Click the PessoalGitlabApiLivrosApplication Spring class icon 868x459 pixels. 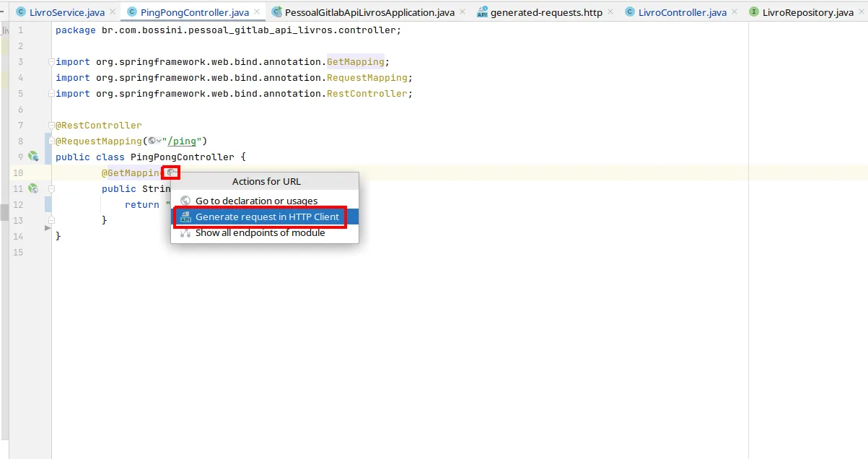276,12
